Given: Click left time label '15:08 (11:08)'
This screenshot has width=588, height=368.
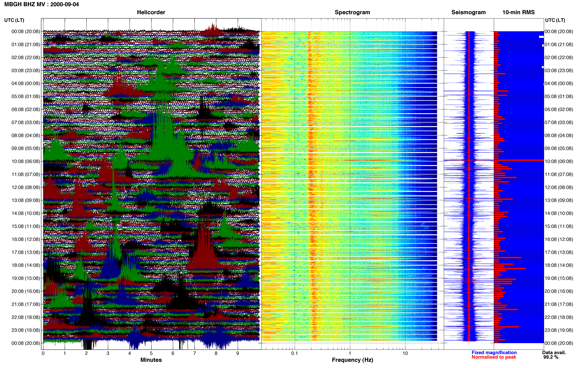Looking at the screenshot, I should pos(26,226).
